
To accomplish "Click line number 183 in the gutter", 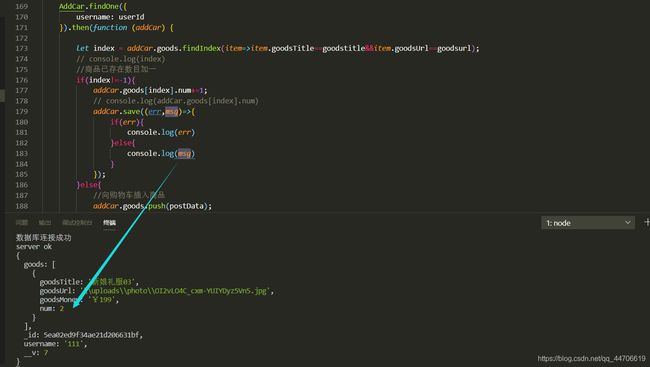I will coord(22,153).
